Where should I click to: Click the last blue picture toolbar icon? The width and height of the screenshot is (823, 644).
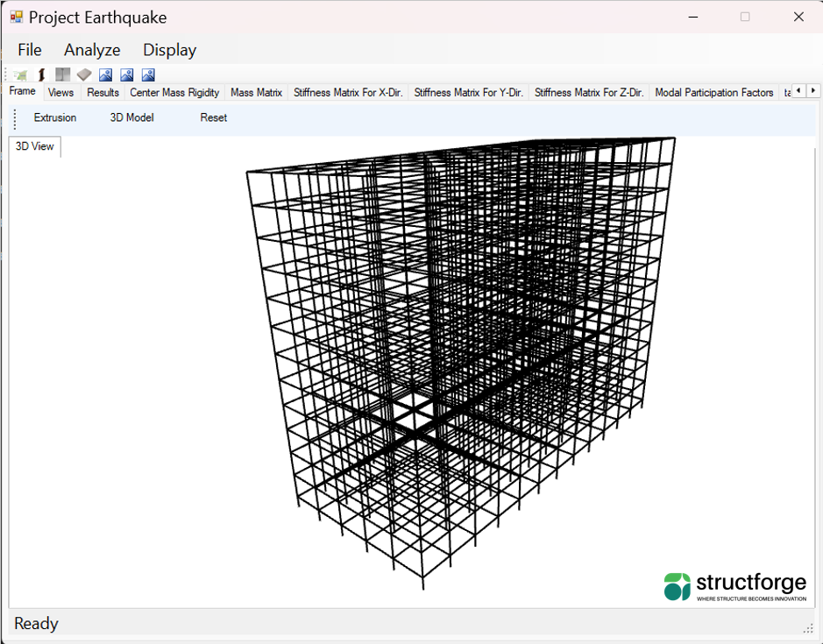148,75
